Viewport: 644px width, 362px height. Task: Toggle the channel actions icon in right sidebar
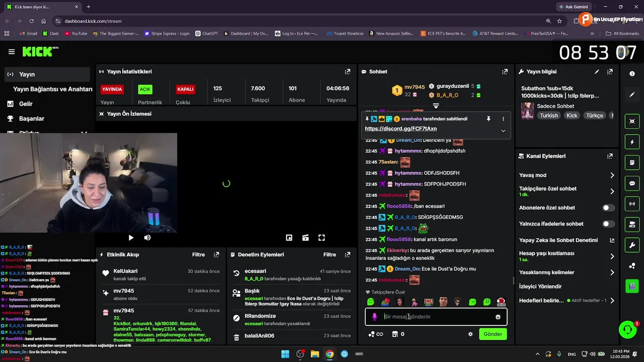[x=632, y=224]
